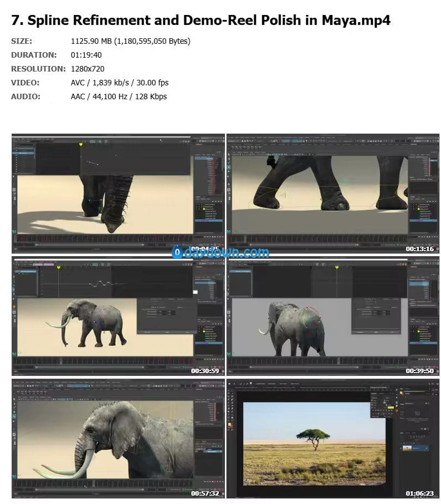Click the green Maya logo in 00:57:32 frame
The image size is (441, 504).
[14, 476]
